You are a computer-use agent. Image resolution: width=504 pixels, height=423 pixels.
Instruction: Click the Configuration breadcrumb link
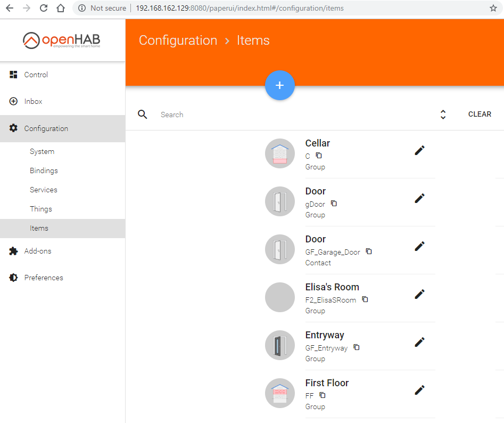[178, 40]
